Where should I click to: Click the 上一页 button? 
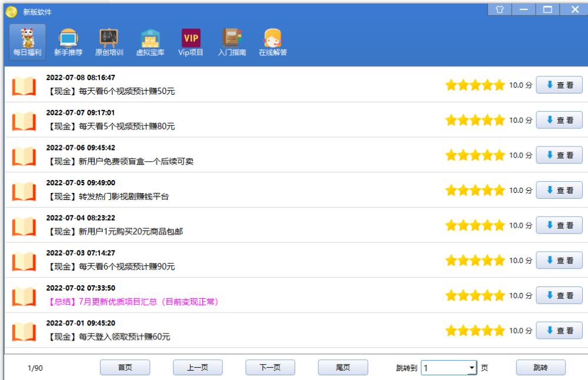(x=198, y=367)
